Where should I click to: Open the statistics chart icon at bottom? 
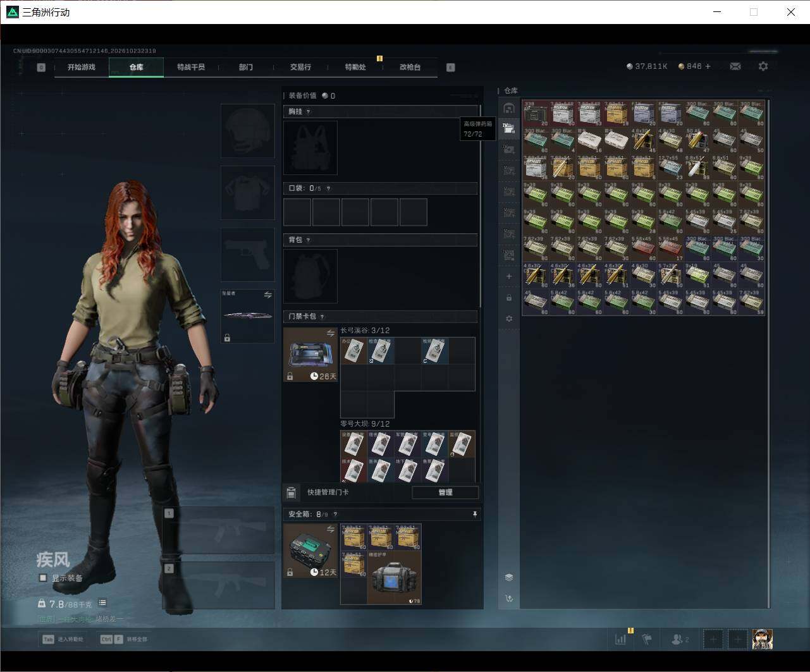(621, 639)
